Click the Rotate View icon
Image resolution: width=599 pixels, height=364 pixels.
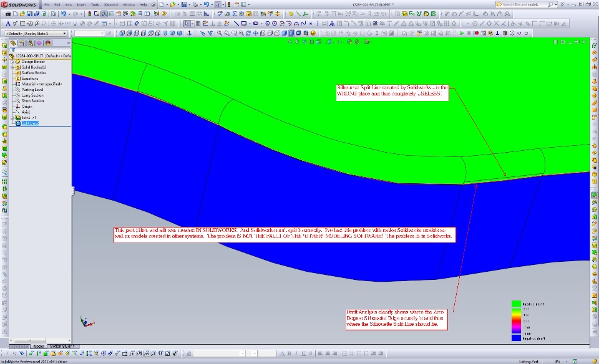pyautogui.click(x=248, y=33)
